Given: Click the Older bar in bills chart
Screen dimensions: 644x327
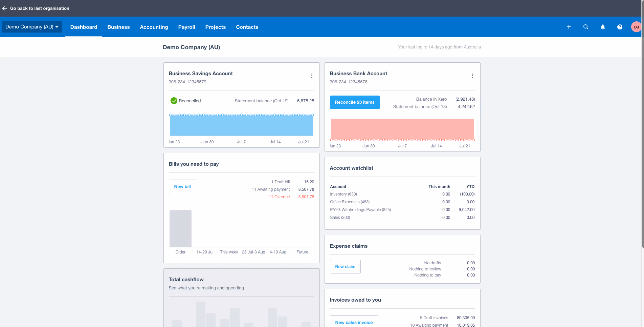Looking at the screenshot, I should [x=180, y=229].
